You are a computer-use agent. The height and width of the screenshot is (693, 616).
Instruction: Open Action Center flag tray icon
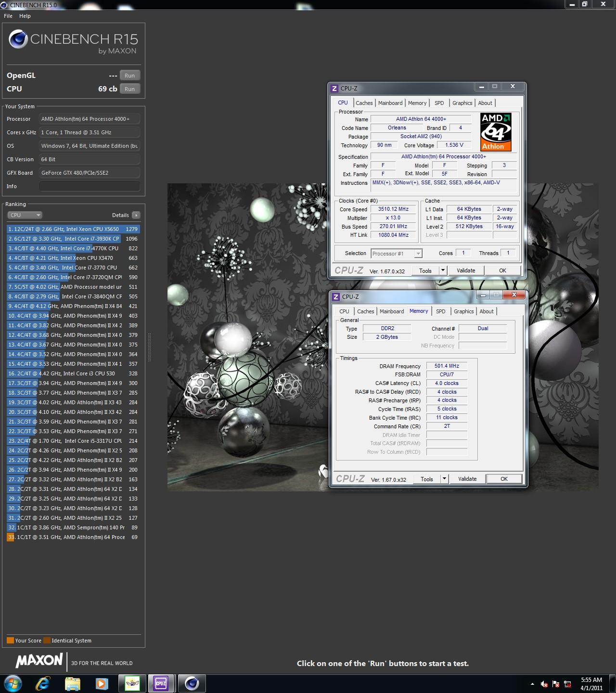pos(556,684)
